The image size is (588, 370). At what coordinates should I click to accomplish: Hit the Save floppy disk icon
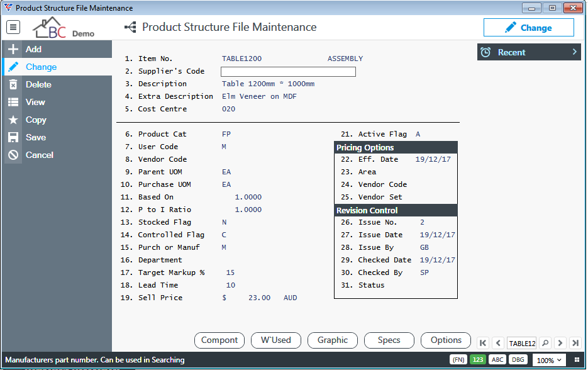tap(13, 137)
